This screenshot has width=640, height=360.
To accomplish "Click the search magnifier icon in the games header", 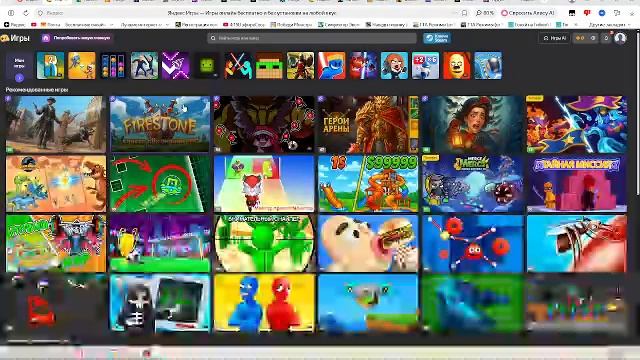I will click(x=213, y=38).
